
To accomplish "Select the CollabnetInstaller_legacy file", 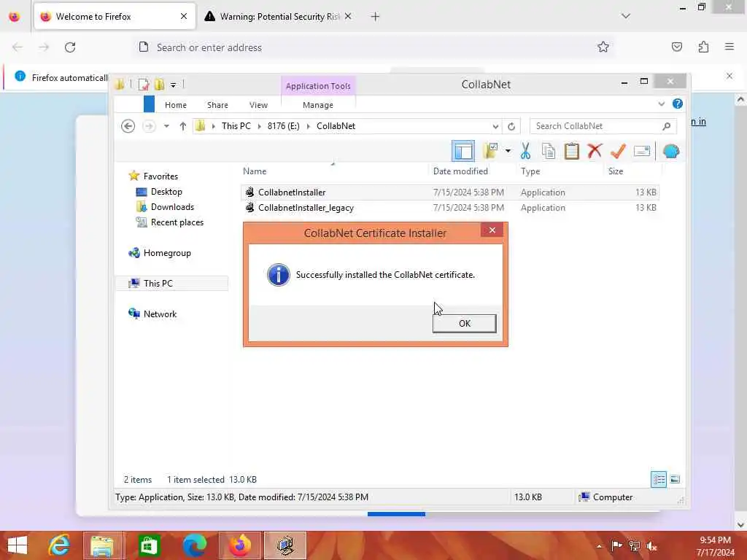I will 450,208.
